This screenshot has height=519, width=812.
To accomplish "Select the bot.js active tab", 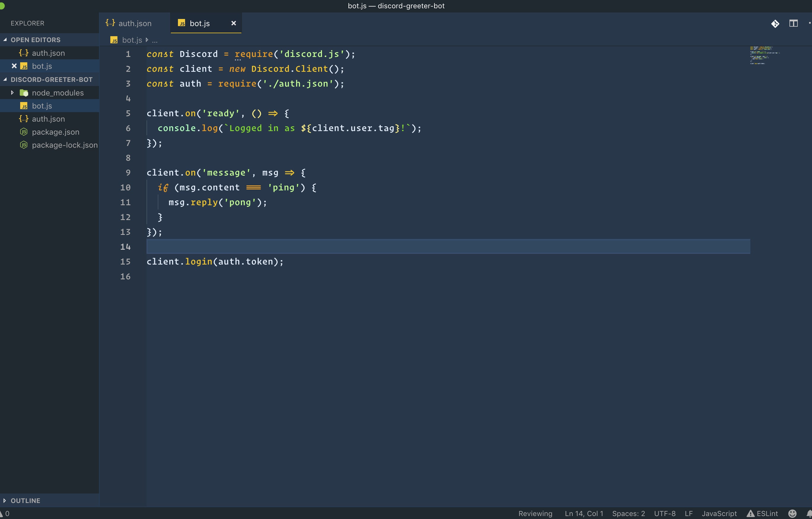I will point(200,23).
